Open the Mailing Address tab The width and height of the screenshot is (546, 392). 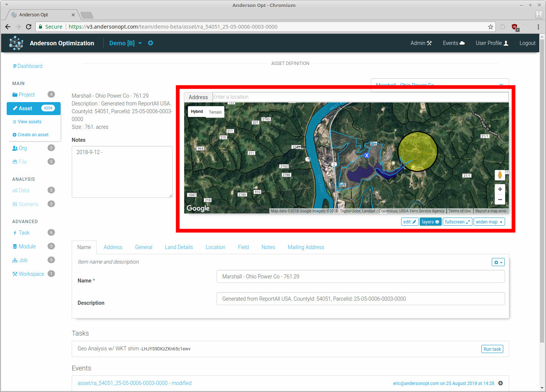pos(306,247)
